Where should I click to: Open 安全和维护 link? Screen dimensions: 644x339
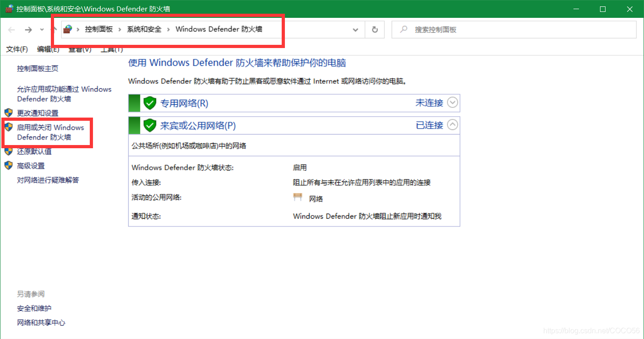click(34, 308)
